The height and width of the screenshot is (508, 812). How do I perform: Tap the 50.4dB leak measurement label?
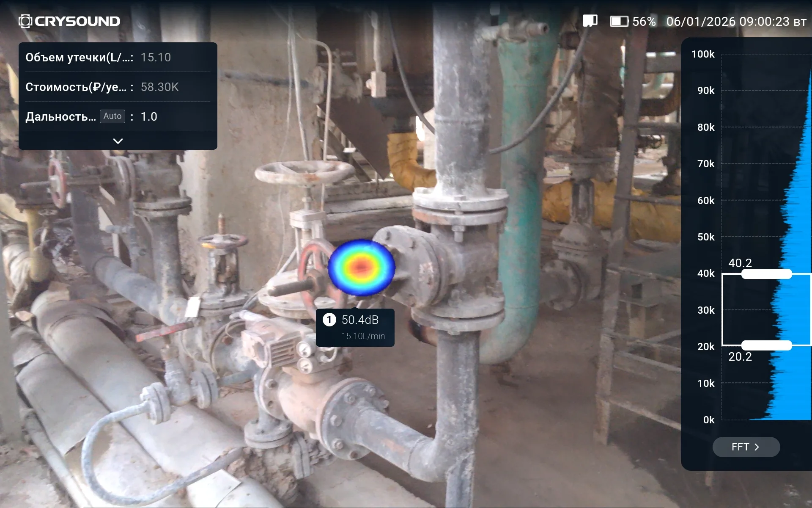tap(360, 320)
